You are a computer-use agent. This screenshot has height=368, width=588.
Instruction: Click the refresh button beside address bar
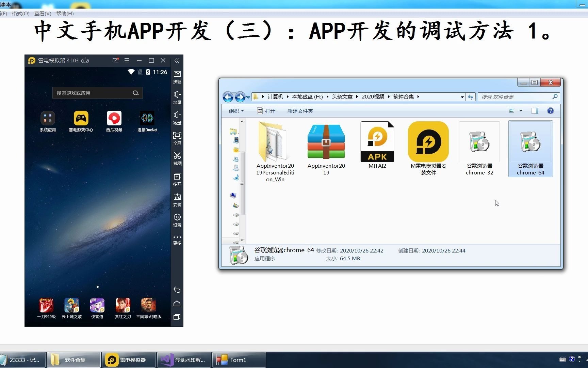click(471, 97)
